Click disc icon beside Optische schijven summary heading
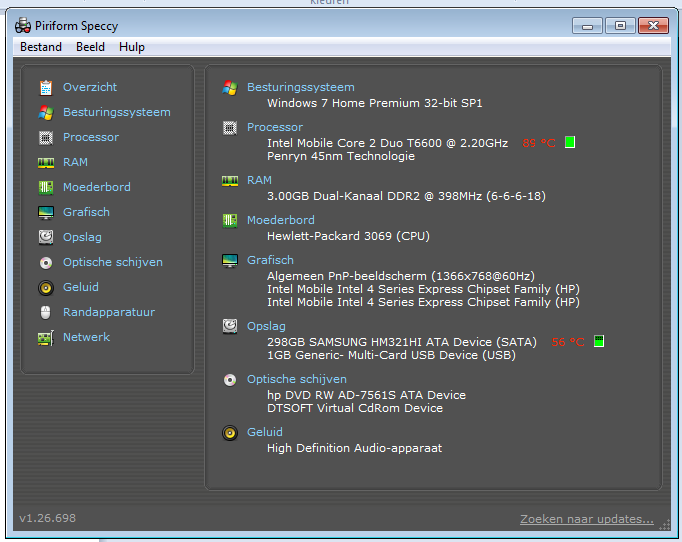This screenshot has height=542, width=682. pyautogui.click(x=230, y=380)
